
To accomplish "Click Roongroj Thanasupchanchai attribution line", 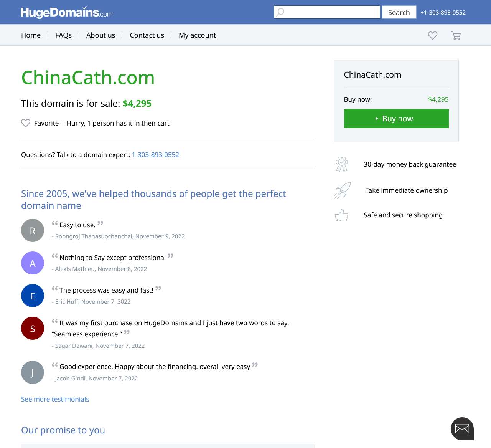I will tap(118, 236).
